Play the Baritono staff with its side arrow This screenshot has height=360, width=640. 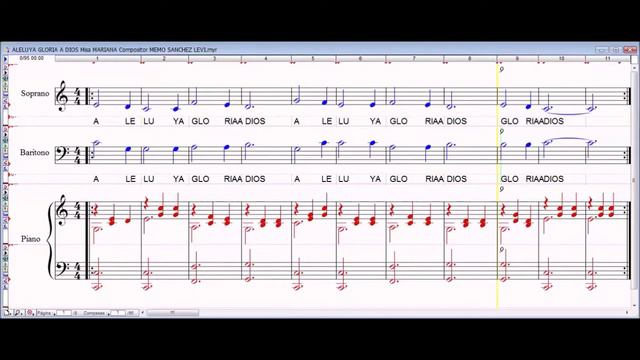click(6, 134)
